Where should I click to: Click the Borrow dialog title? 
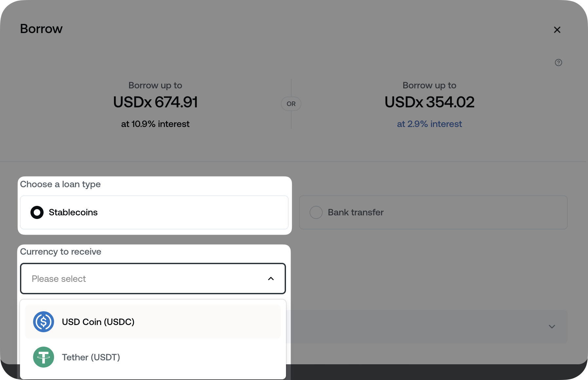click(41, 29)
